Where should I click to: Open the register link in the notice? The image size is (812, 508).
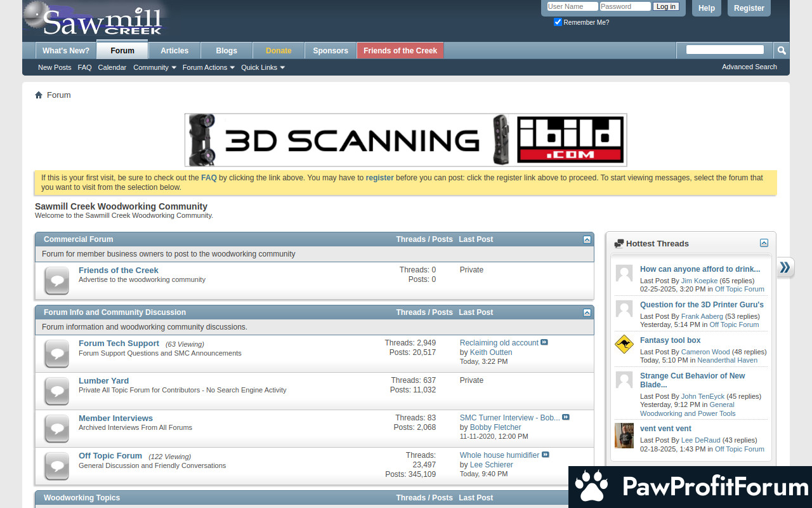[379, 178]
